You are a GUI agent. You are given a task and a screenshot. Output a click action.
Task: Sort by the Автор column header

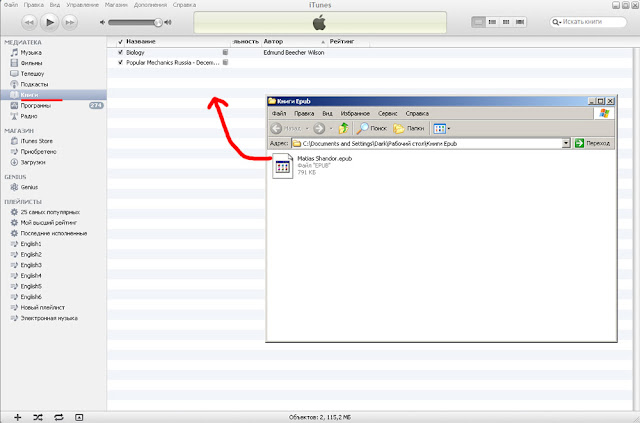(x=295, y=42)
